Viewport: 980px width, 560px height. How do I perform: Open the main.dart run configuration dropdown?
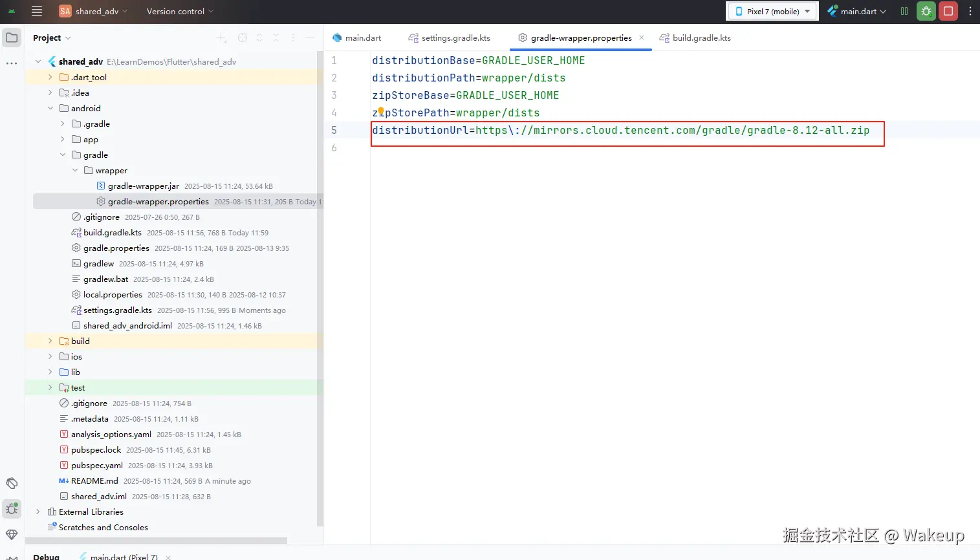[x=856, y=11]
